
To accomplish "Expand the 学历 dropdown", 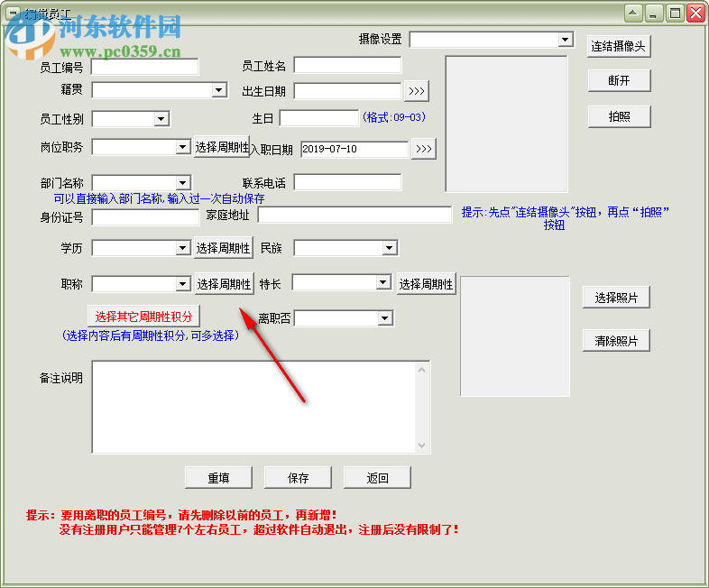I will coord(183,247).
